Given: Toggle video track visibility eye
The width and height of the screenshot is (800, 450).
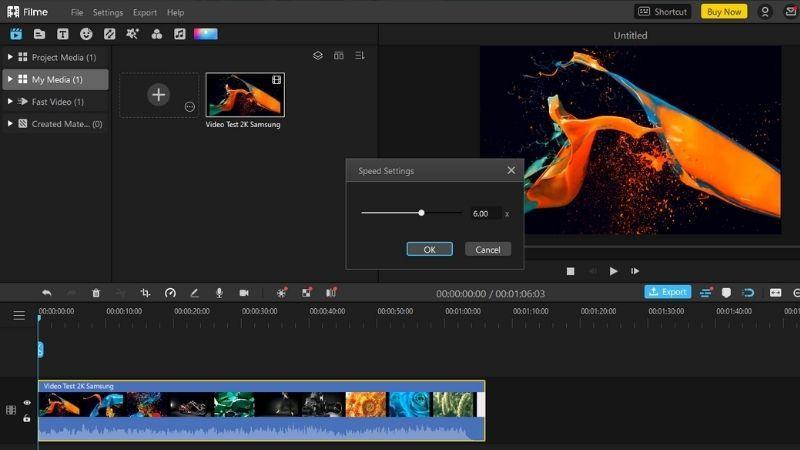Looking at the screenshot, I should (x=27, y=403).
